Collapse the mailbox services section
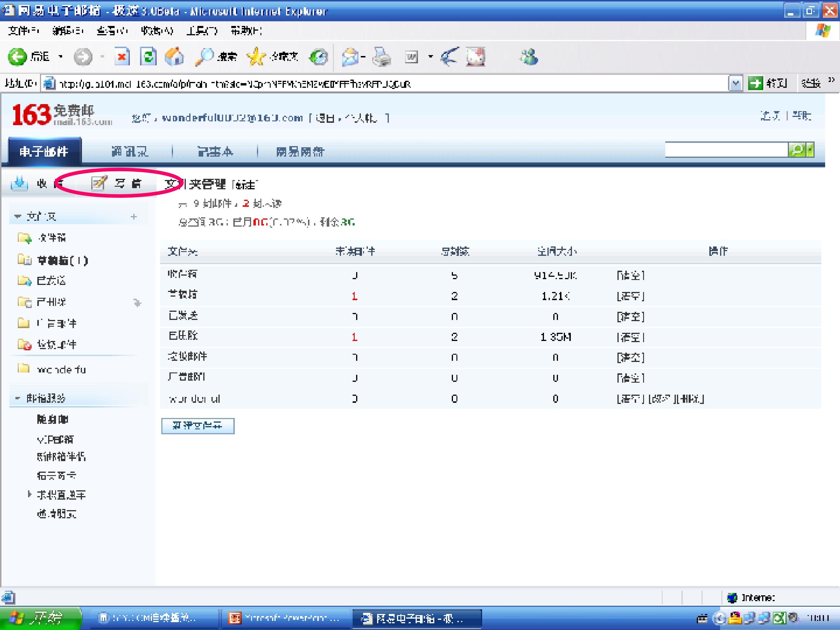Viewport: 840px width, 630px height. click(17, 398)
